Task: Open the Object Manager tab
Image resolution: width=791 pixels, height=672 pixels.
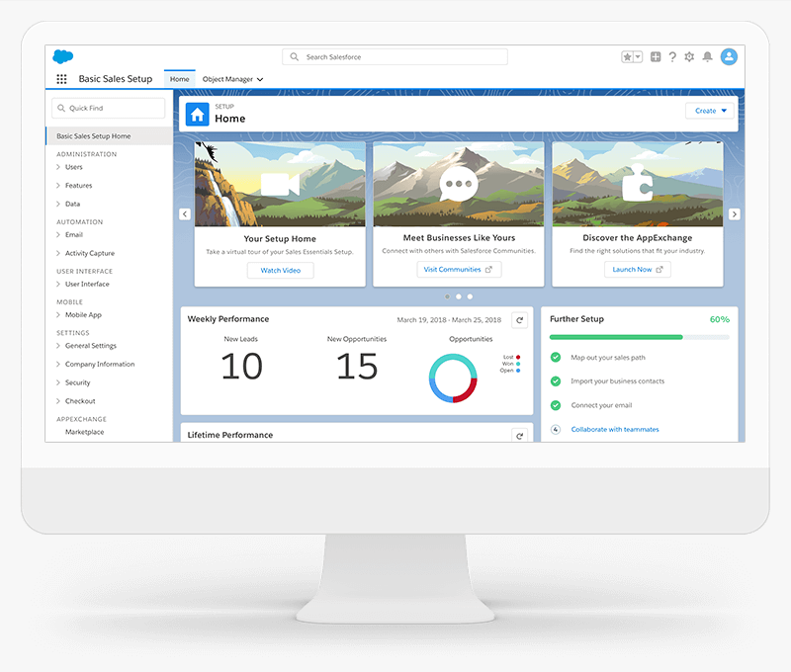Action: pos(227,79)
